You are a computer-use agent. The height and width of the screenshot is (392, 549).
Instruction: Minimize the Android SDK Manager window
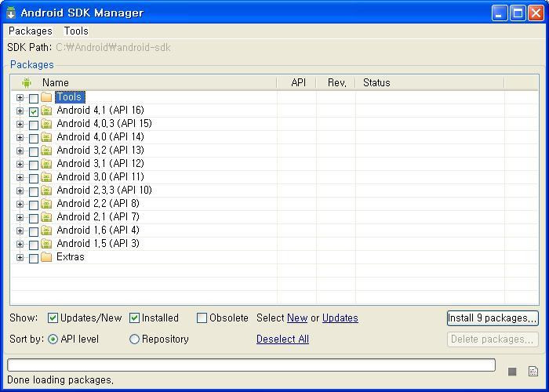click(500, 13)
